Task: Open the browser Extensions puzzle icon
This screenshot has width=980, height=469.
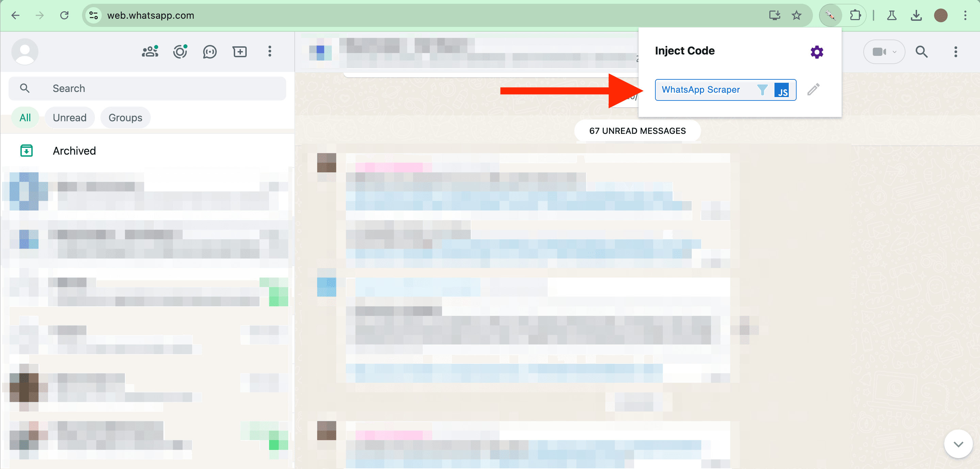Action: 855,15
